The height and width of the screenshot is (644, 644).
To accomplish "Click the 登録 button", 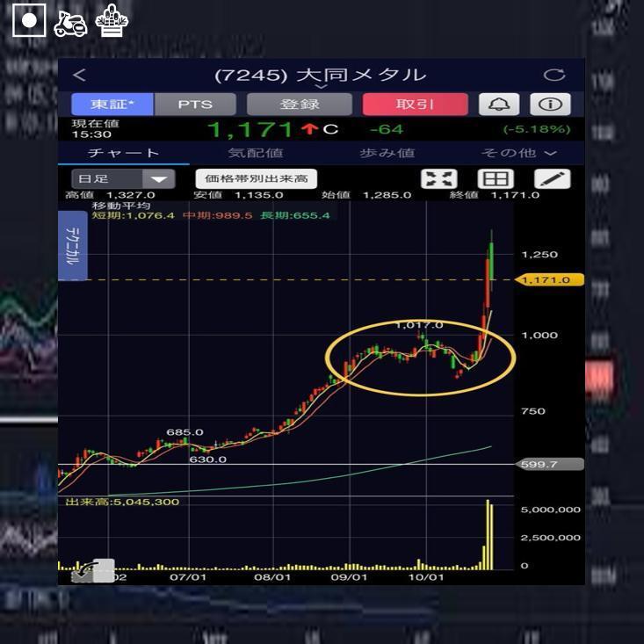I will tap(300, 105).
